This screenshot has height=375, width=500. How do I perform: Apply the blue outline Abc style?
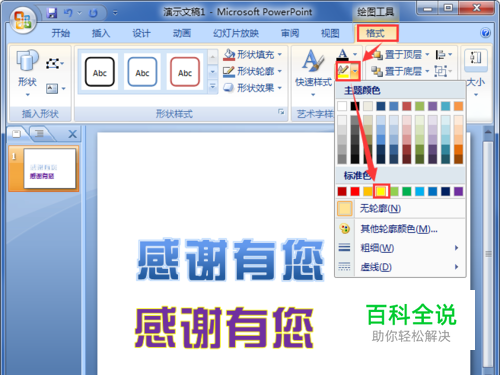point(142,72)
